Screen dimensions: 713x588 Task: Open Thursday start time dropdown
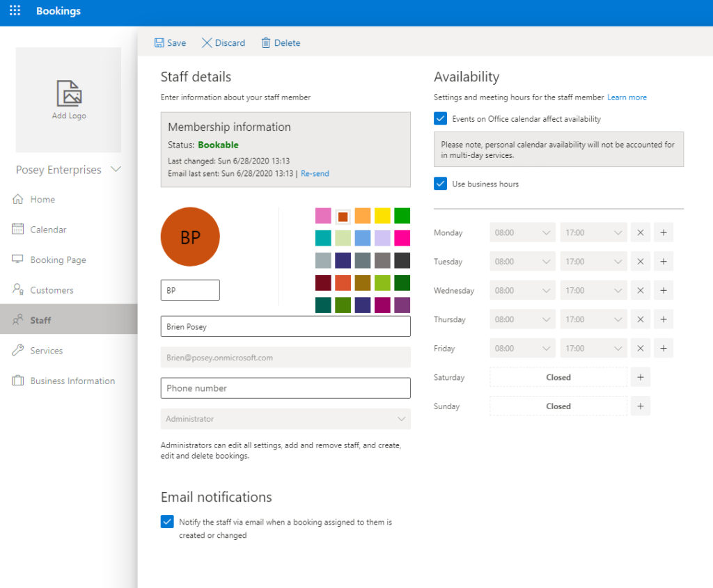(x=522, y=319)
